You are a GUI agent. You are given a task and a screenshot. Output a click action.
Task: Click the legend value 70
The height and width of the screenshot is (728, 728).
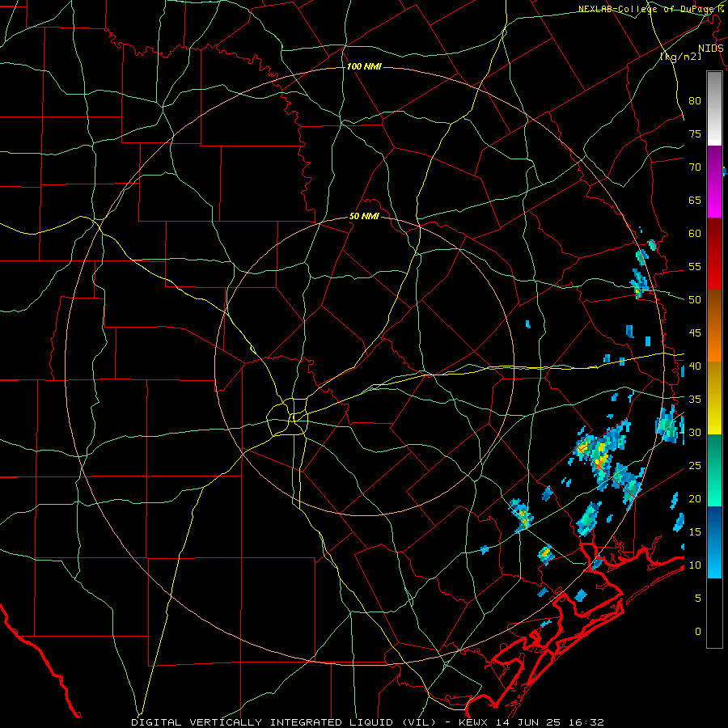[x=695, y=167]
